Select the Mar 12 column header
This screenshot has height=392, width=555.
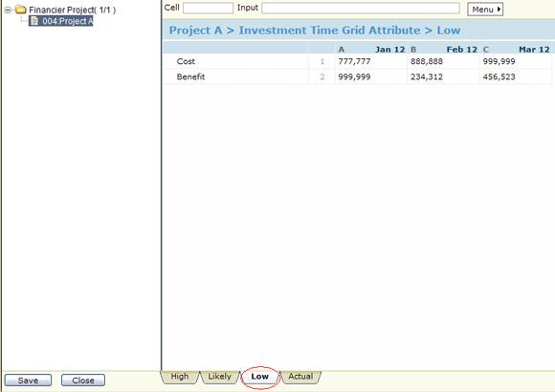pos(516,49)
